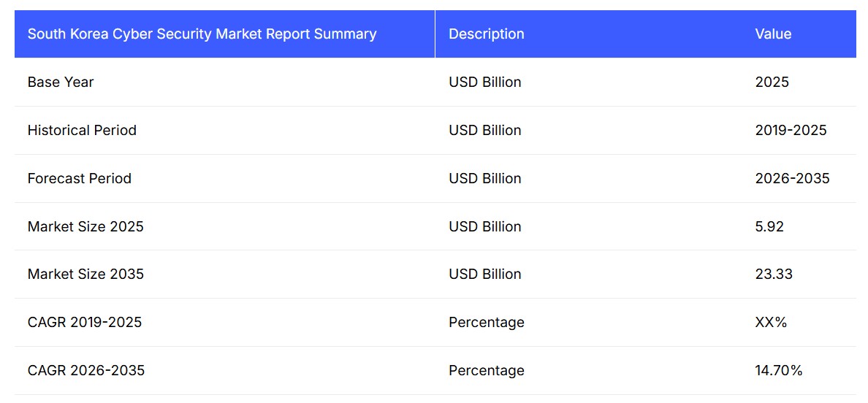Click the XX% CAGR value
The image size is (868, 403).
pos(771,323)
